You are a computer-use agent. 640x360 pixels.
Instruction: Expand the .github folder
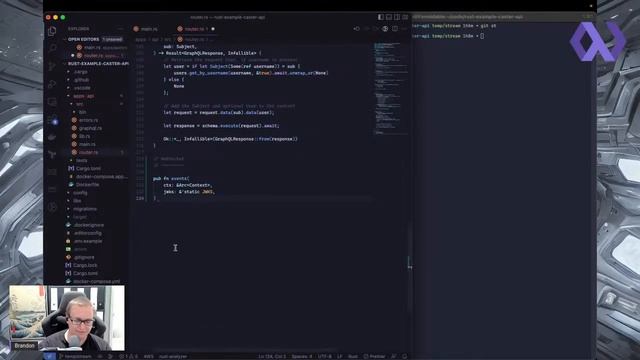82,80
